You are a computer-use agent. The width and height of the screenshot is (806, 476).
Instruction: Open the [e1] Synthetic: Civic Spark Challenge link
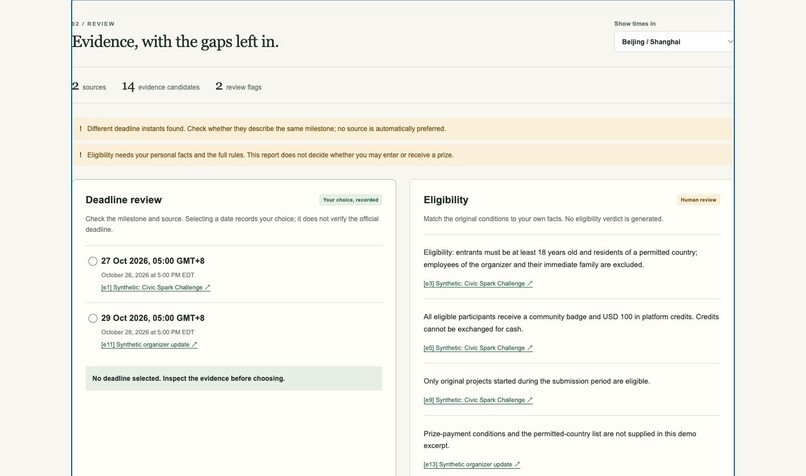pyautogui.click(x=156, y=287)
